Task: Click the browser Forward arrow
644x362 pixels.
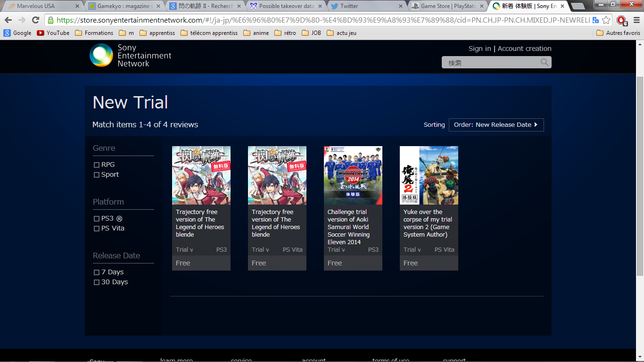Action: [x=22, y=20]
